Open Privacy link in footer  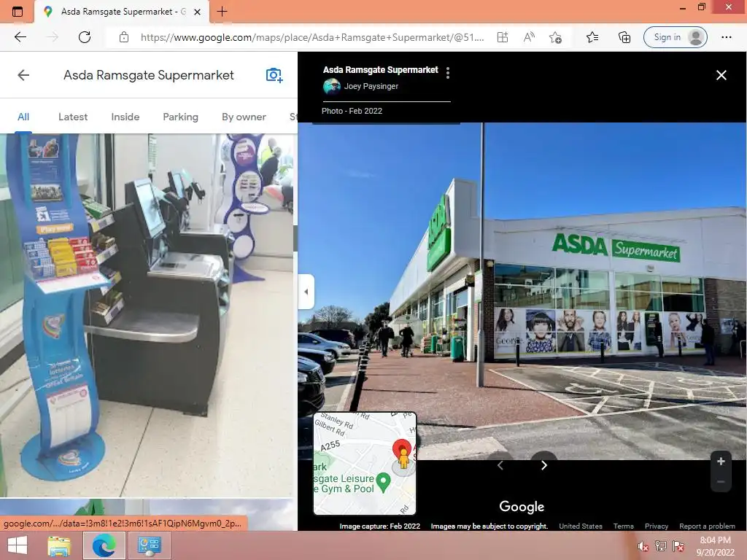point(656,526)
